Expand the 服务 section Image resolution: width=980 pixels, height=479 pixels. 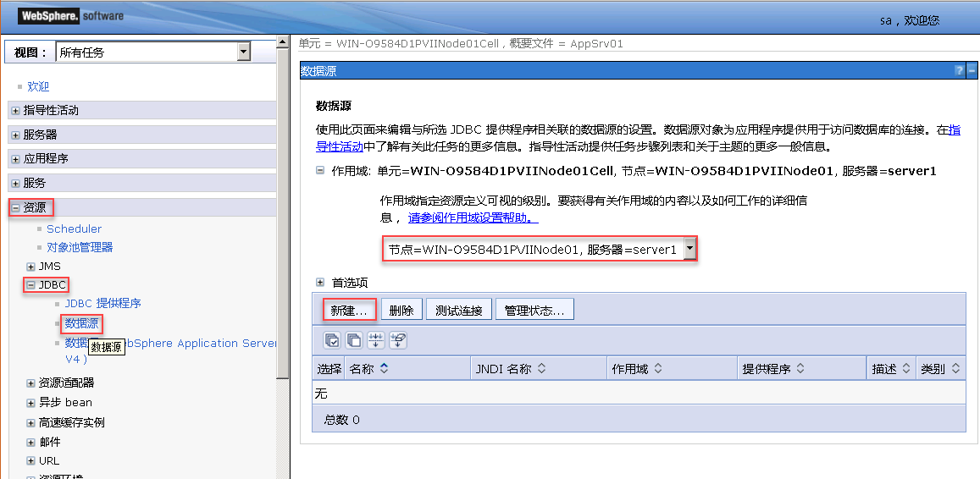[15, 184]
